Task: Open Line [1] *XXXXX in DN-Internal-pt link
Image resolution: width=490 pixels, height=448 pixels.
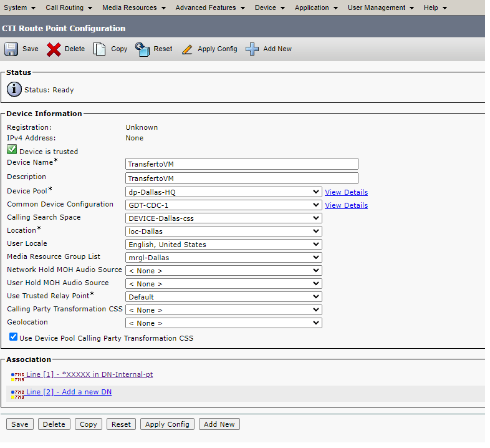Action: coord(89,374)
